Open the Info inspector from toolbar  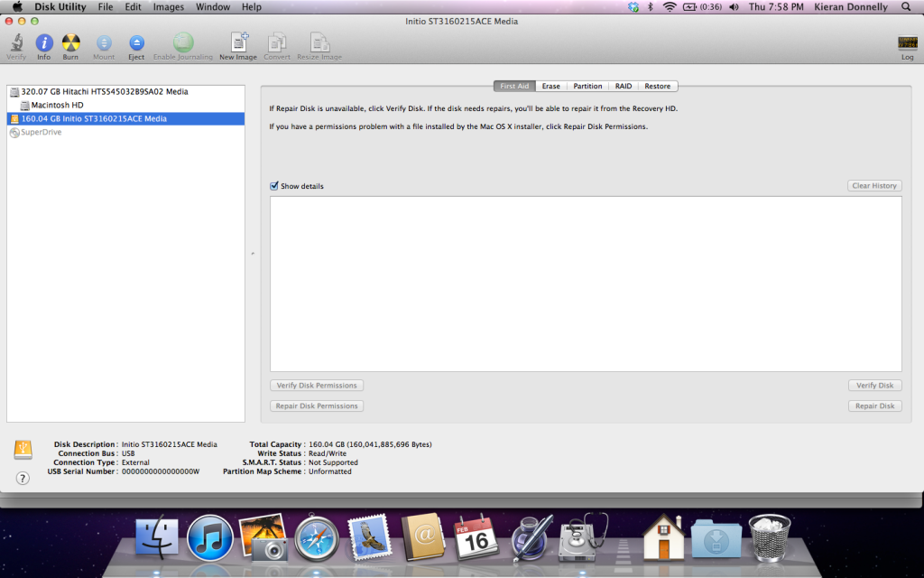44,42
